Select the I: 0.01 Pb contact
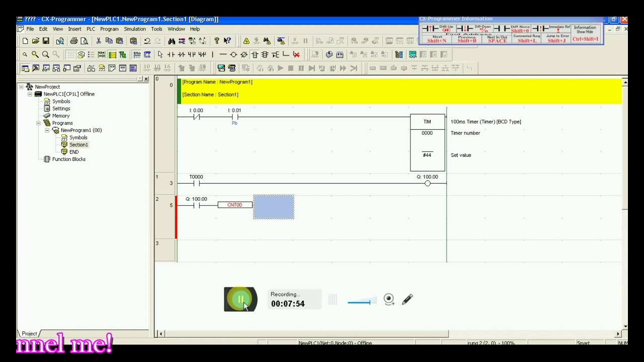 234,117
